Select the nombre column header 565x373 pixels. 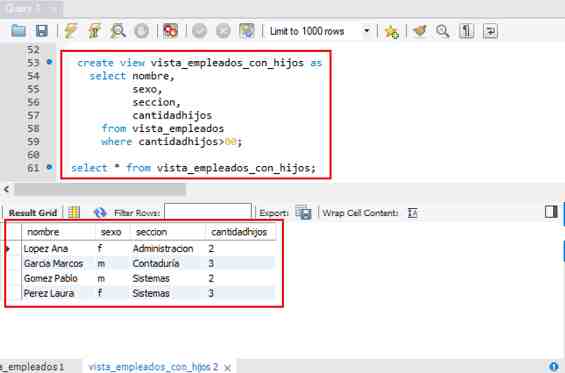click(x=58, y=232)
